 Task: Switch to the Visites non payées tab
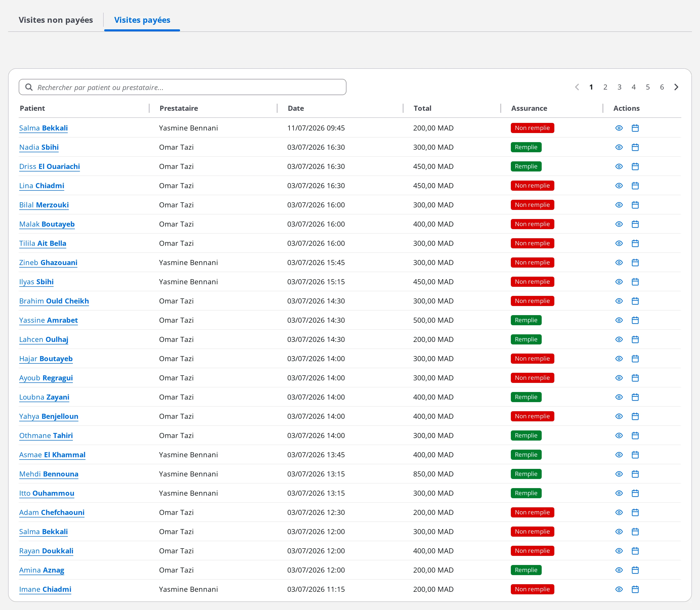coord(55,20)
